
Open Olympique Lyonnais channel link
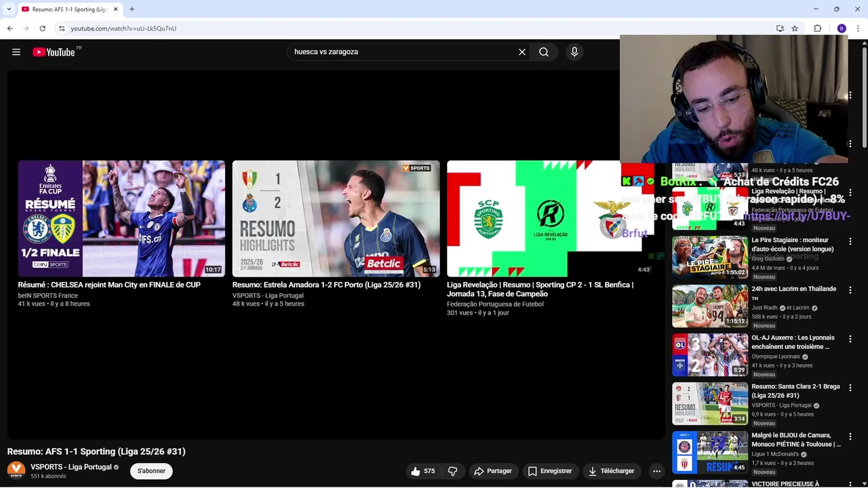(776, 357)
